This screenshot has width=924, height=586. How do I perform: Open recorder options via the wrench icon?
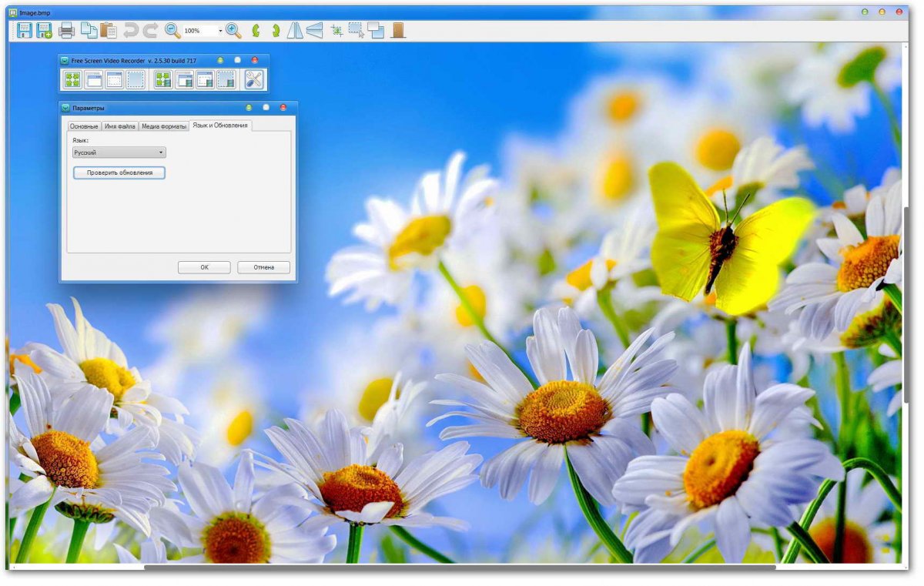tap(254, 79)
